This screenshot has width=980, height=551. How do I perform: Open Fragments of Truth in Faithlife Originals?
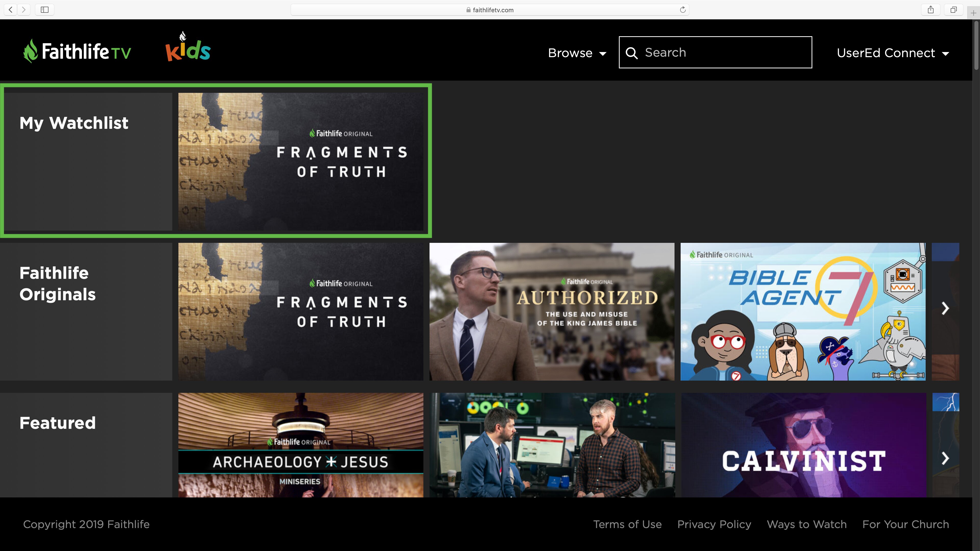[301, 312]
